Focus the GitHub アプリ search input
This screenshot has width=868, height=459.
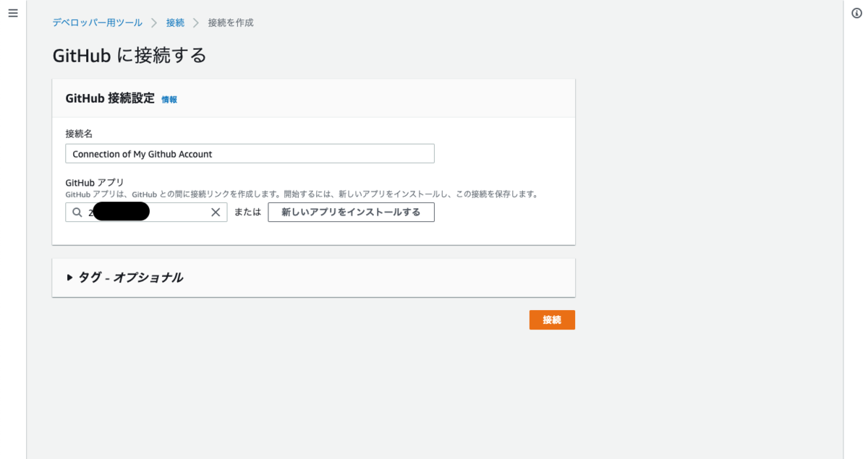146,213
